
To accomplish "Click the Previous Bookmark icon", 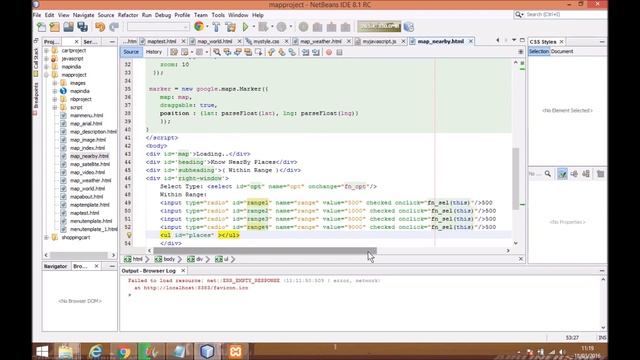I will 271,52.
